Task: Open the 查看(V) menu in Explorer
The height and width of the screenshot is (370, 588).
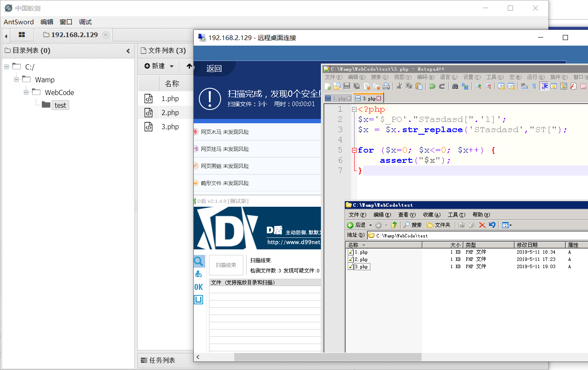Action: 407,214
